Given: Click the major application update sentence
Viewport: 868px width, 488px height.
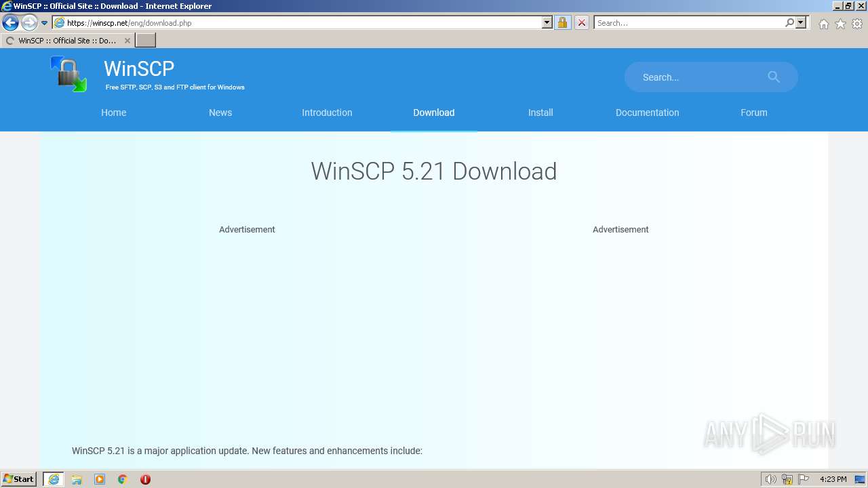Looking at the screenshot, I should click(x=247, y=451).
